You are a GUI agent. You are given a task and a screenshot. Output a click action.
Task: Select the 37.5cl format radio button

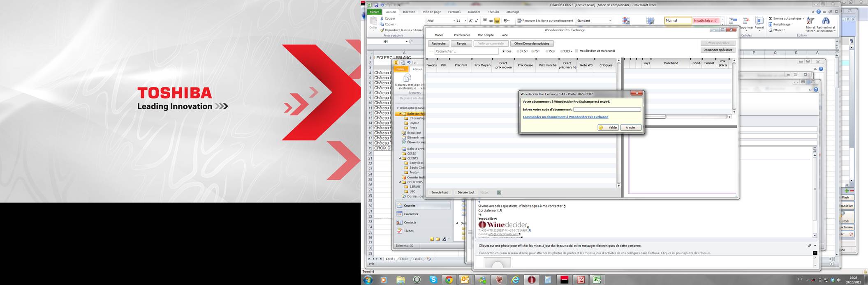[518, 51]
